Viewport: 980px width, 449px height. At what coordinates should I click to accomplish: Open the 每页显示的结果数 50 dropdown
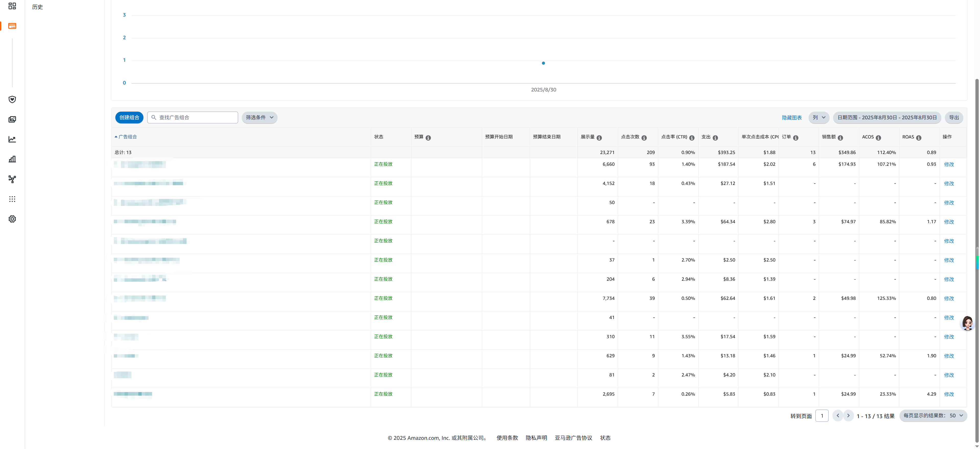[933, 416]
